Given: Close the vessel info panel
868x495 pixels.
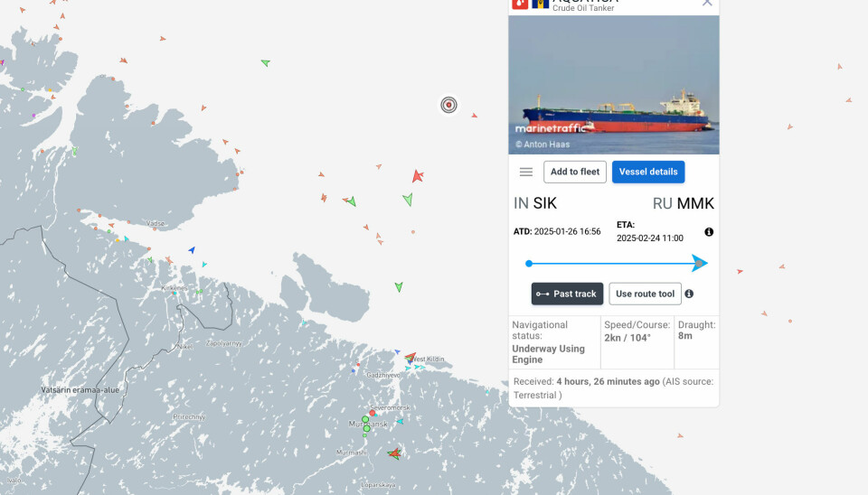Looking at the screenshot, I should click(x=707, y=4).
